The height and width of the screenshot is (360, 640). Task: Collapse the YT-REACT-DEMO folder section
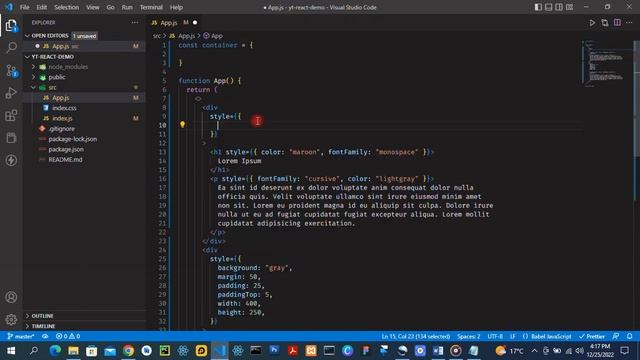click(x=27, y=57)
